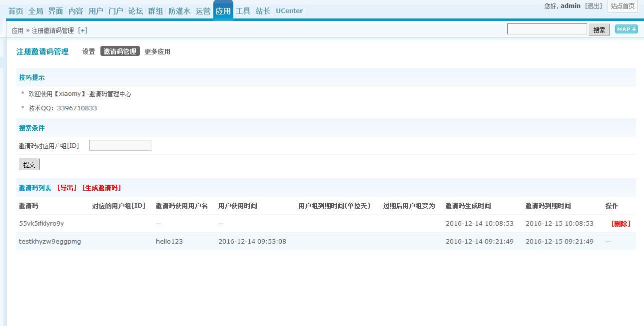Switch to the 论坛 menu tab
644x326 pixels.
pos(136,11)
